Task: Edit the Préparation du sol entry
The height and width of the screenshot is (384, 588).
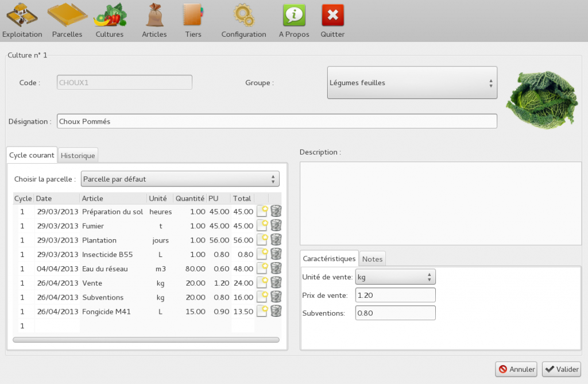Action: [262, 212]
